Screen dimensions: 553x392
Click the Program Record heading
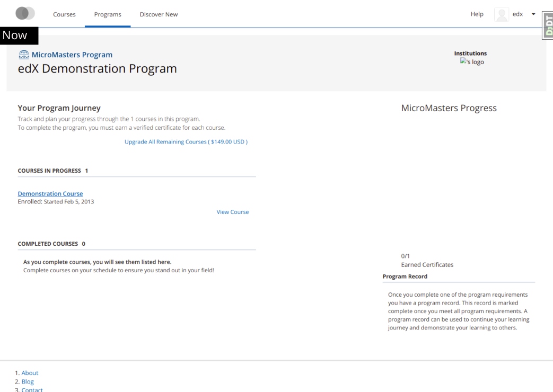405,277
